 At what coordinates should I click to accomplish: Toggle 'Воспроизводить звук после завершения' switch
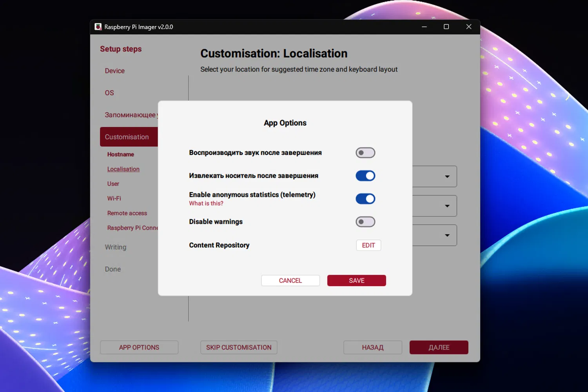[365, 152]
